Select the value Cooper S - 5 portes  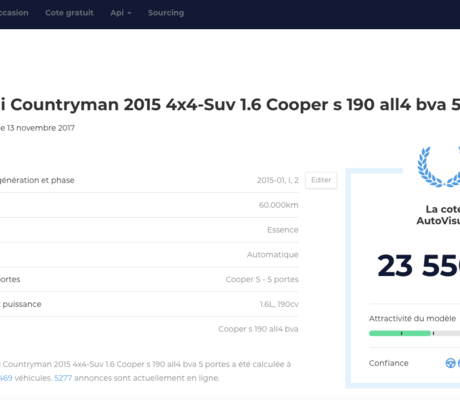tap(262, 279)
